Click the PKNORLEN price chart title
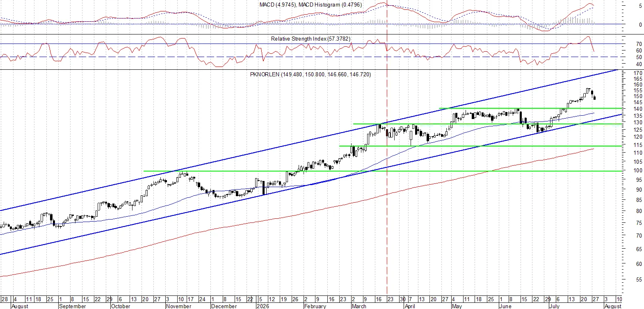Screen dimensions: 644x309 pyautogui.click(x=311, y=74)
